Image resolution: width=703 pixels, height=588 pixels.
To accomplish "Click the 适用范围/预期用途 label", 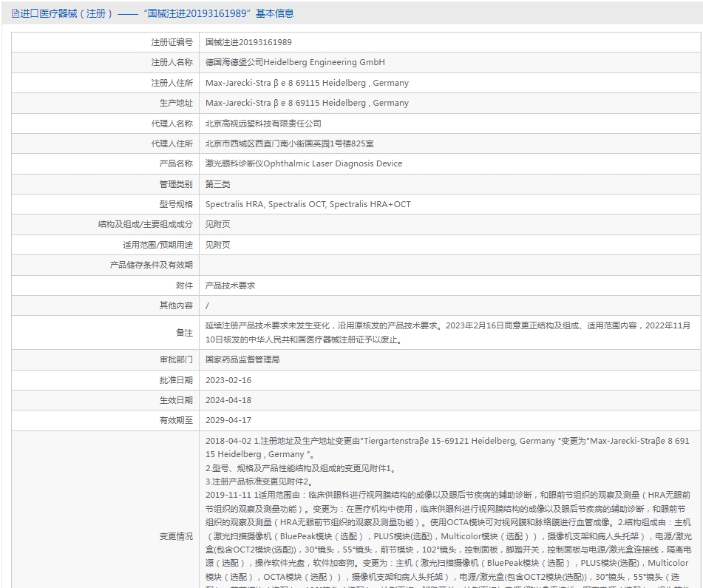I will [157, 245].
